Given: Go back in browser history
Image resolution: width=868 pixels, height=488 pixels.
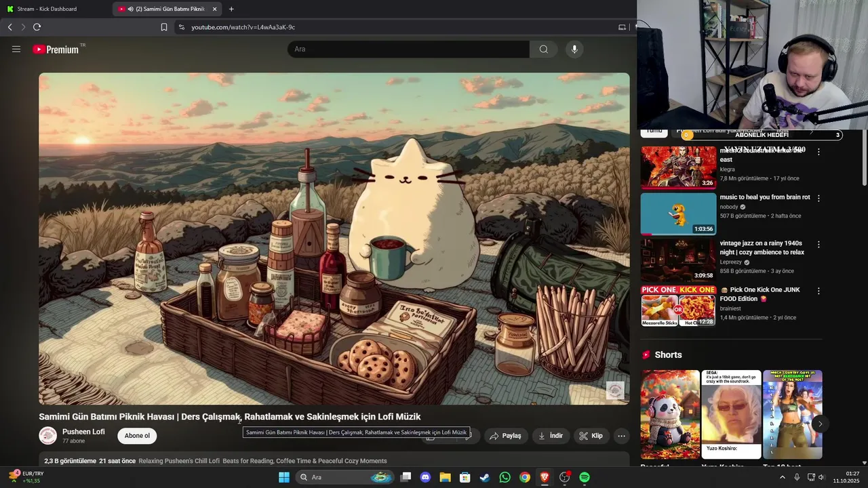Looking at the screenshot, I should coord(9,27).
